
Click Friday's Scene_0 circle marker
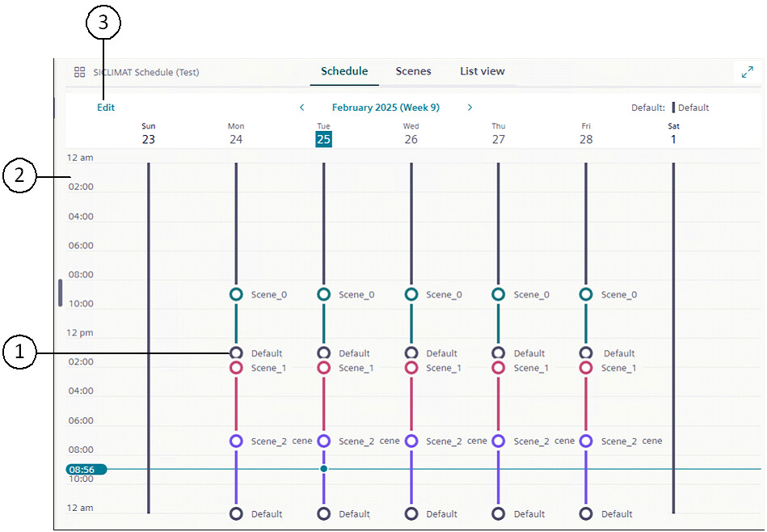click(x=586, y=294)
